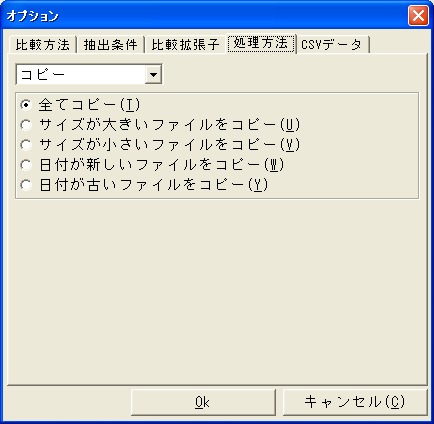Expand the コピー dropdown arrow
This screenshot has height=424, width=434.
pyautogui.click(x=153, y=74)
